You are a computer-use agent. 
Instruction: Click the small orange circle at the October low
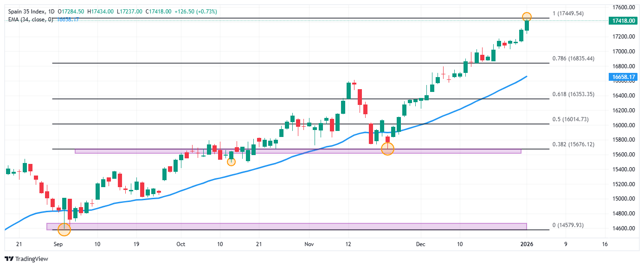(x=231, y=162)
